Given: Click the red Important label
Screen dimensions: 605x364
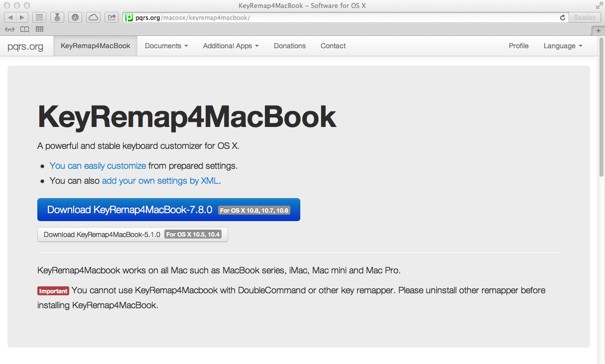Looking at the screenshot, I should coord(53,291).
